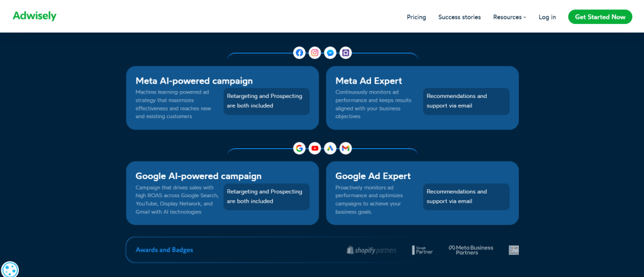
Task: Click the Awards and Badges label
Action: [x=164, y=249]
